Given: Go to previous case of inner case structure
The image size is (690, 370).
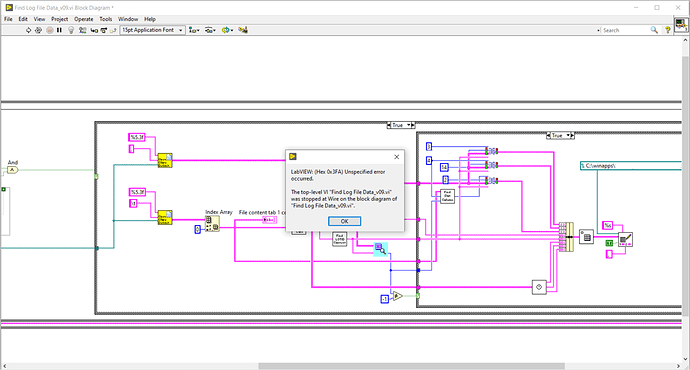Looking at the screenshot, I should pyautogui.click(x=548, y=136).
